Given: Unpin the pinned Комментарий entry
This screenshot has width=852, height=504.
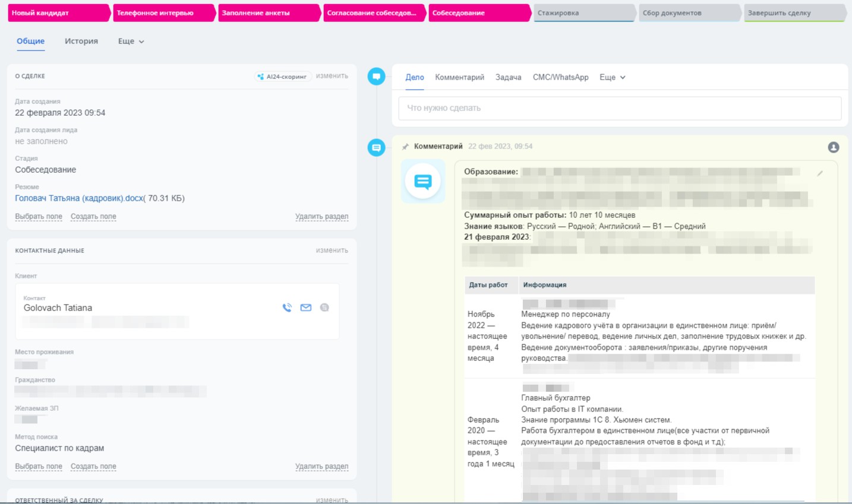Looking at the screenshot, I should pos(405,147).
